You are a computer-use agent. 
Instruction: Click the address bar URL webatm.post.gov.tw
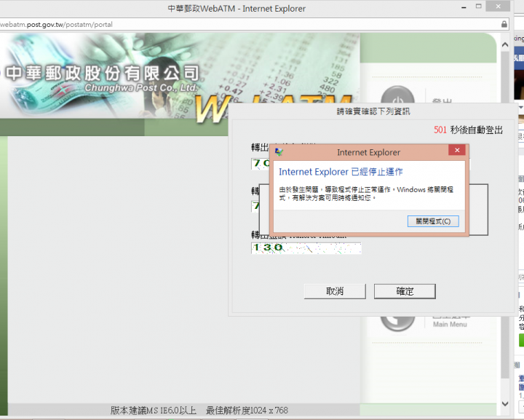(x=56, y=25)
